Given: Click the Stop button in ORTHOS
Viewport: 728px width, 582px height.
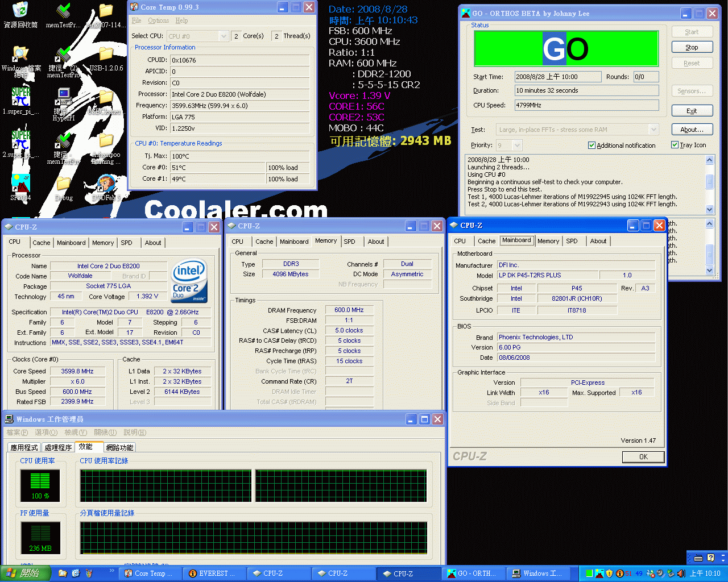Looking at the screenshot, I should (x=692, y=48).
